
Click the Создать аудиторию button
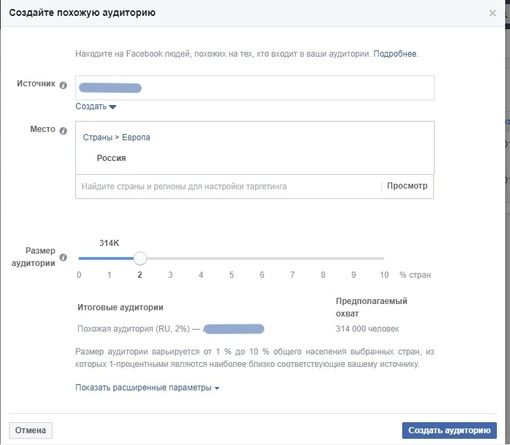[449, 430]
